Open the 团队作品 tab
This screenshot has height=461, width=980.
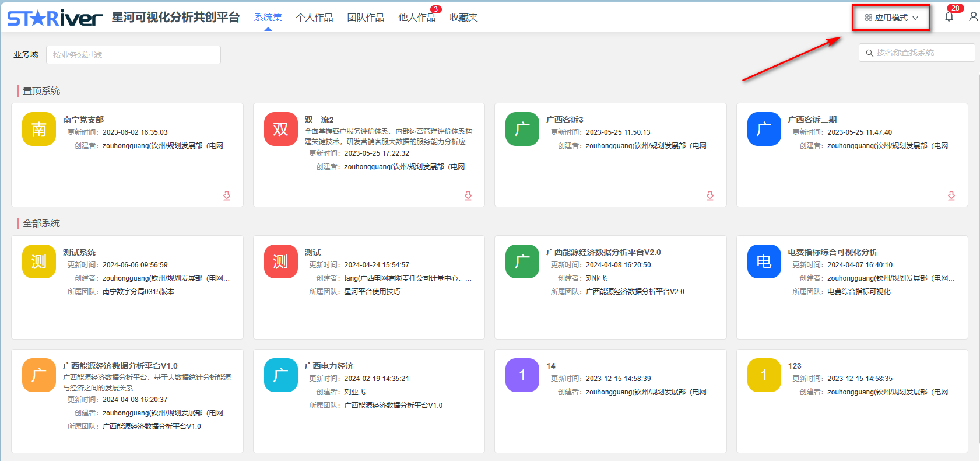point(366,18)
